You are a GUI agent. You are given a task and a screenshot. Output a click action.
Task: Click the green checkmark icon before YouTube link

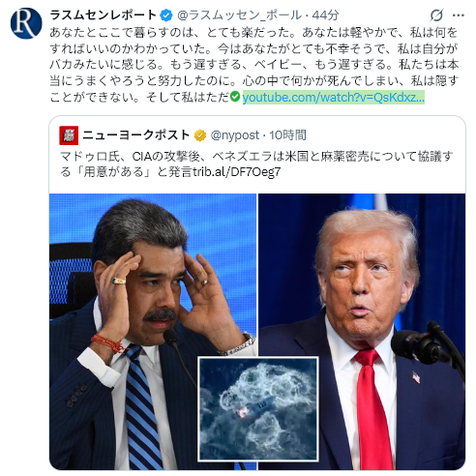pos(235,97)
